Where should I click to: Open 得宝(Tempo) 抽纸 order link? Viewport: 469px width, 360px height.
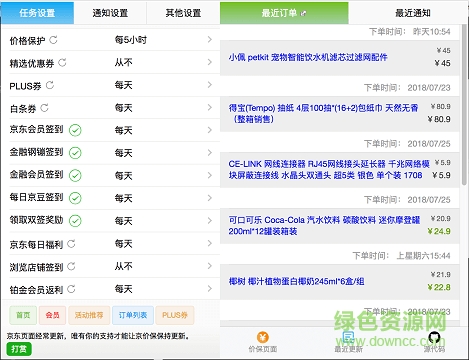(323, 113)
